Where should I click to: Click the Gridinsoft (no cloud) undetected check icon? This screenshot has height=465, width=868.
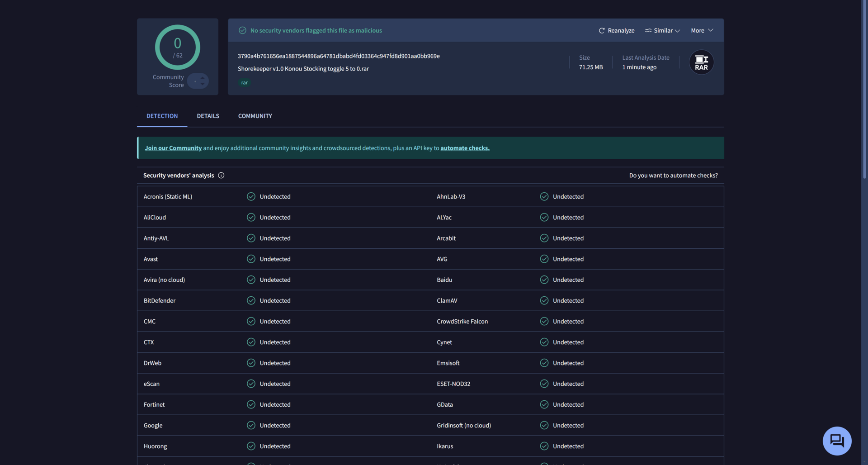[x=544, y=425]
